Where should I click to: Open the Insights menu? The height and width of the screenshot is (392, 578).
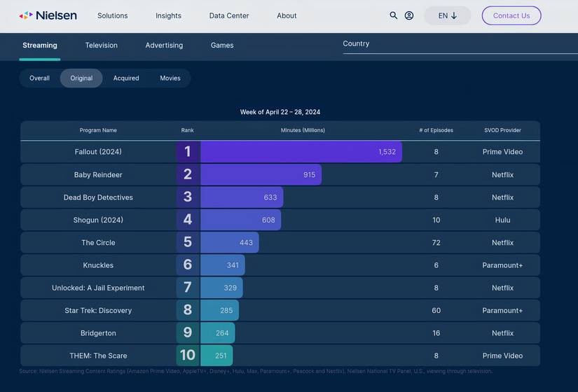point(168,15)
